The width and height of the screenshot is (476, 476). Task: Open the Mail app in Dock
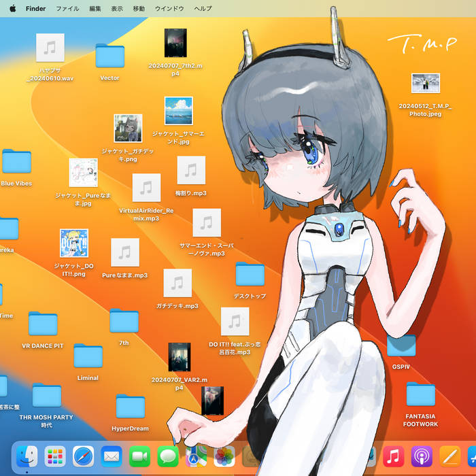111,456
